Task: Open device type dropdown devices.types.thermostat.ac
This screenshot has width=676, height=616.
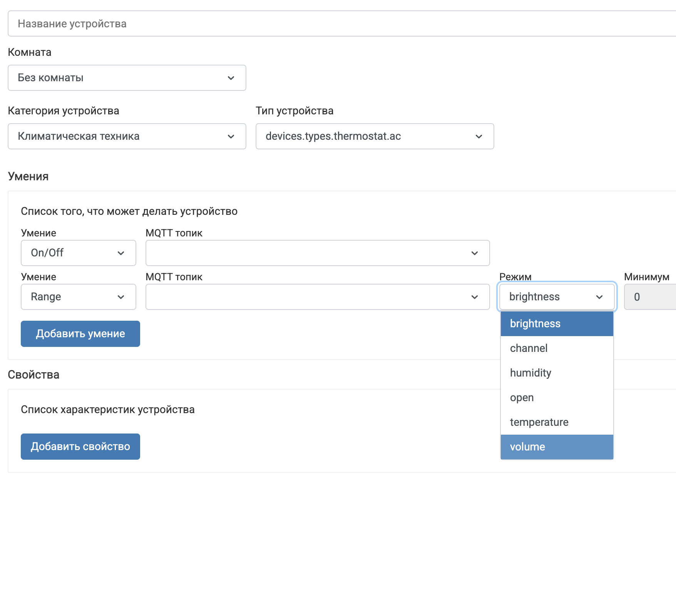Action: (374, 136)
